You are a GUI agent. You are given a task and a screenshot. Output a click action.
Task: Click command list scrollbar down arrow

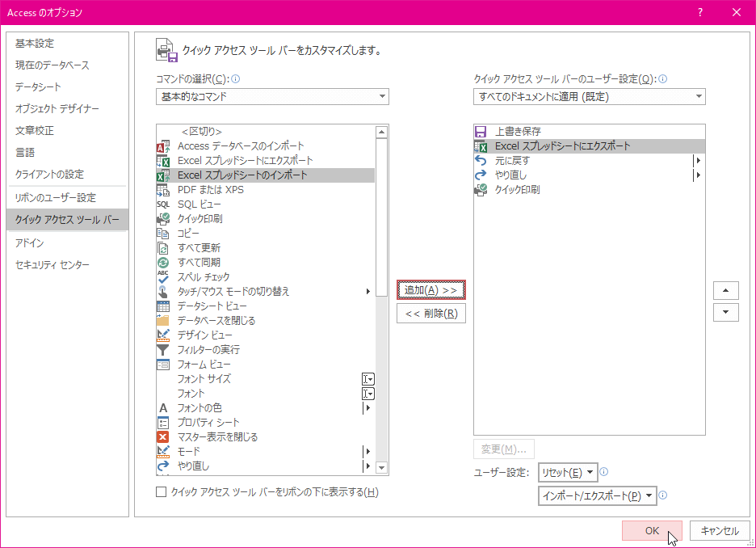[382, 467]
